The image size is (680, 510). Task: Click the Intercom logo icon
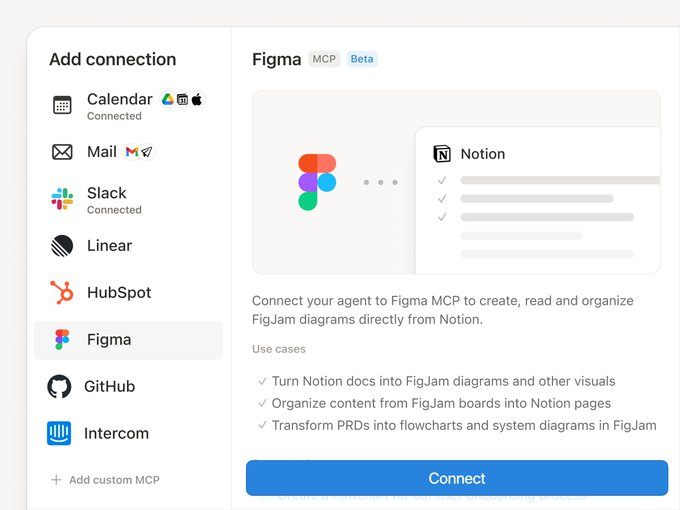60,433
